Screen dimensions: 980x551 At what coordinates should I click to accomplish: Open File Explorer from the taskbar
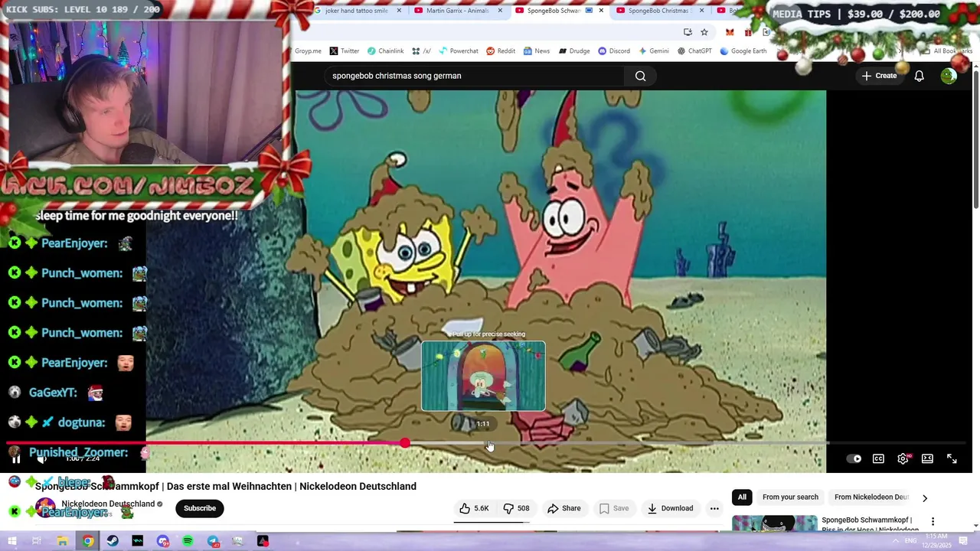62,541
